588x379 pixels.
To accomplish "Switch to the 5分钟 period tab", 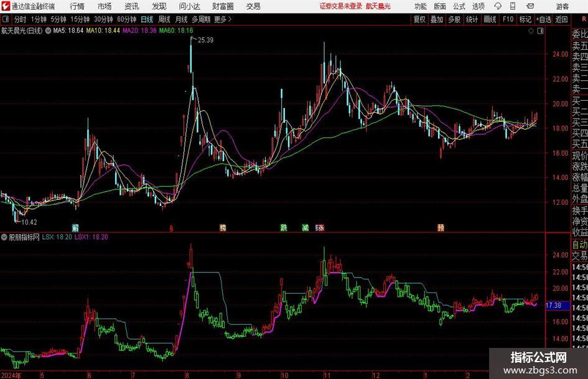I will click(x=58, y=19).
